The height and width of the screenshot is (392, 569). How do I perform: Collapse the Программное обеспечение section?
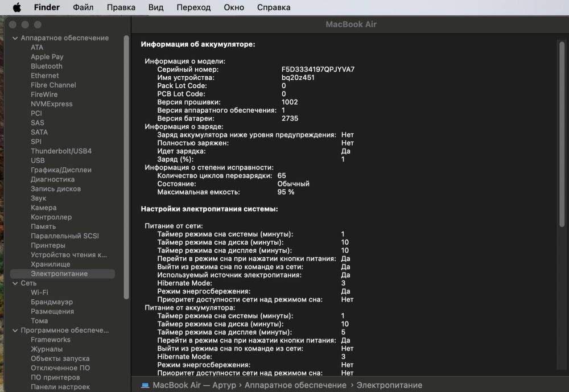(x=15, y=331)
